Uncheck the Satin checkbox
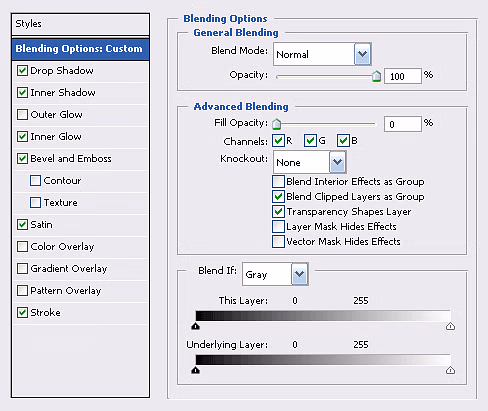The image size is (488, 411). coord(22,225)
